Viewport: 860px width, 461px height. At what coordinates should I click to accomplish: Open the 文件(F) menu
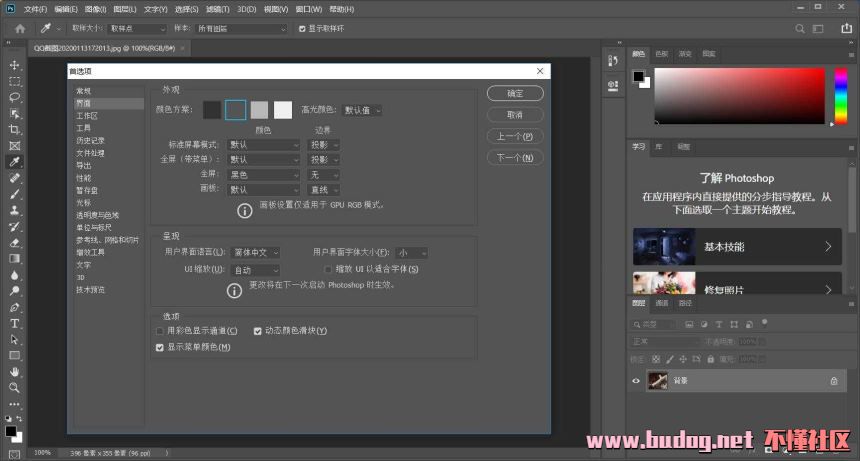[35, 9]
